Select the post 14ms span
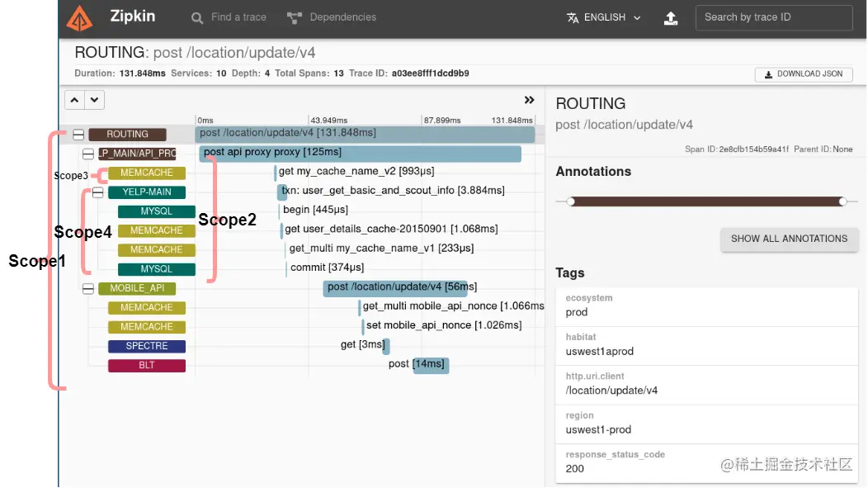This screenshot has width=868, height=488. [x=418, y=364]
